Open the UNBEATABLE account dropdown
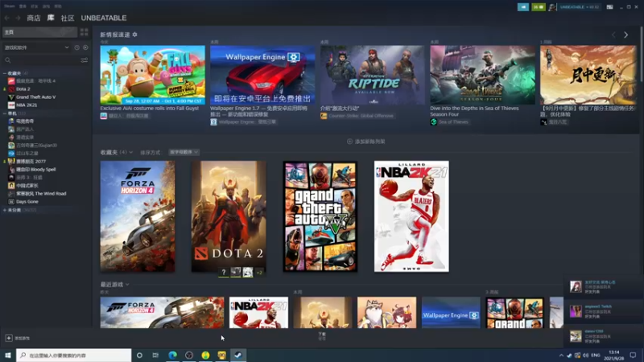The height and width of the screenshot is (362, 644). click(x=580, y=7)
